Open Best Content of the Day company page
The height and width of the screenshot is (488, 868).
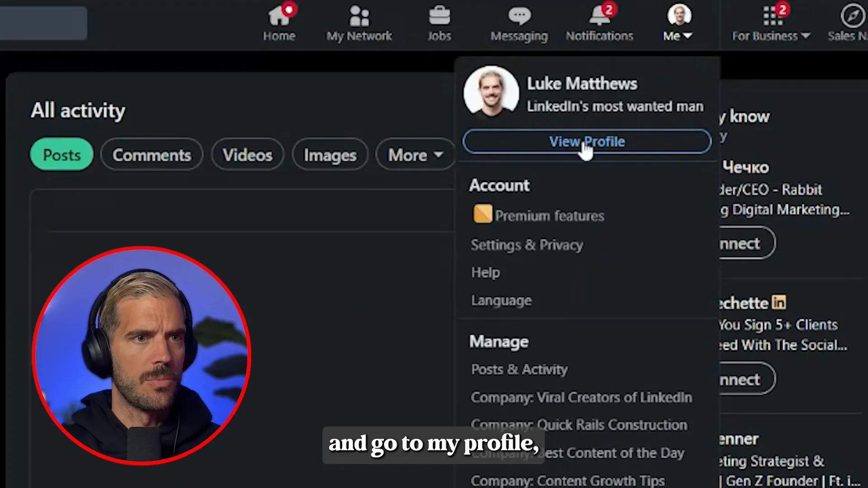[x=578, y=453]
